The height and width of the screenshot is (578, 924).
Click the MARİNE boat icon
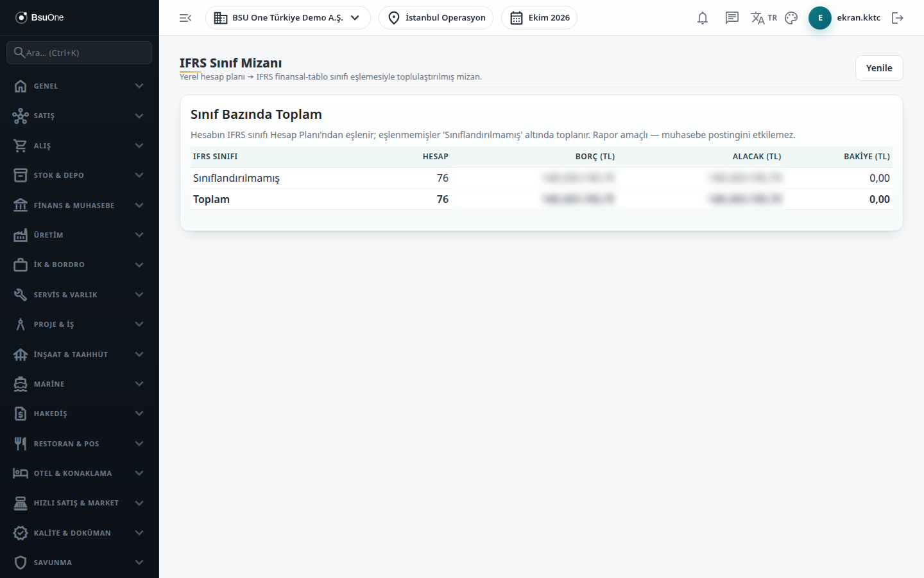coord(21,384)
